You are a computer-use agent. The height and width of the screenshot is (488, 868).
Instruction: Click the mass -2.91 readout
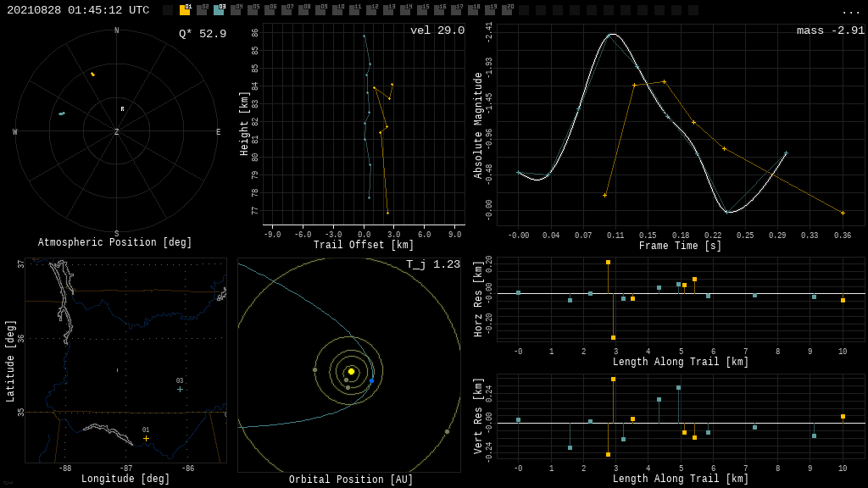pyautogui.click(x=830, y=30)
